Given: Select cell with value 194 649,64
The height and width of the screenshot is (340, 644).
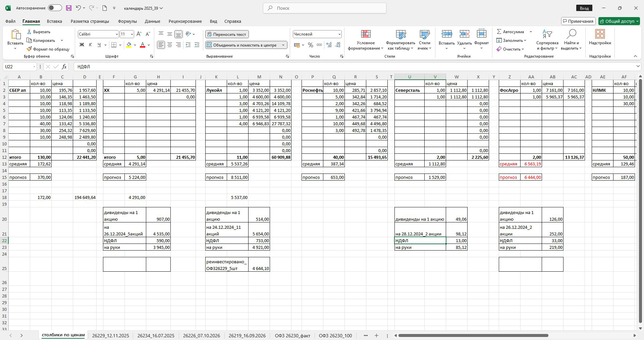Looking at the screenshot, I should pos(85,197).
